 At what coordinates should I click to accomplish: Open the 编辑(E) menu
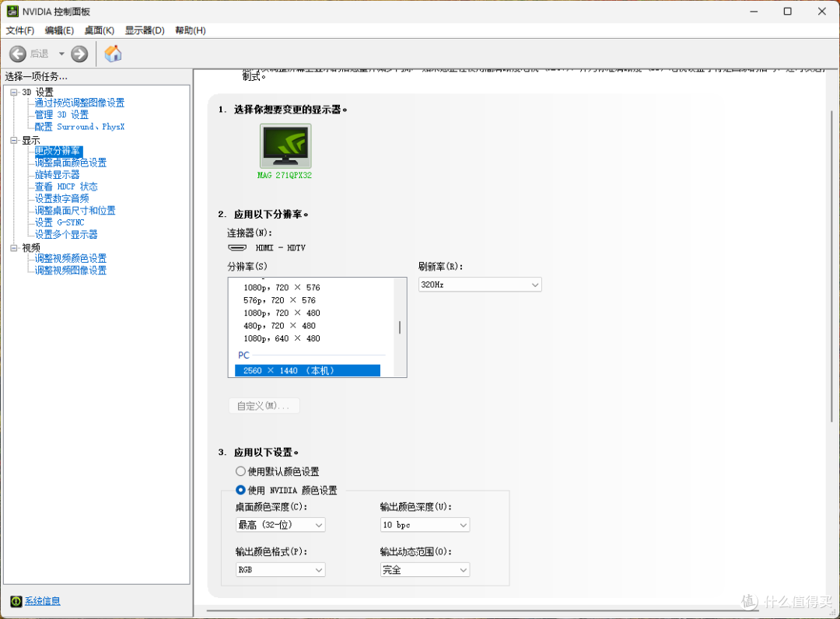tap(59, 30)
